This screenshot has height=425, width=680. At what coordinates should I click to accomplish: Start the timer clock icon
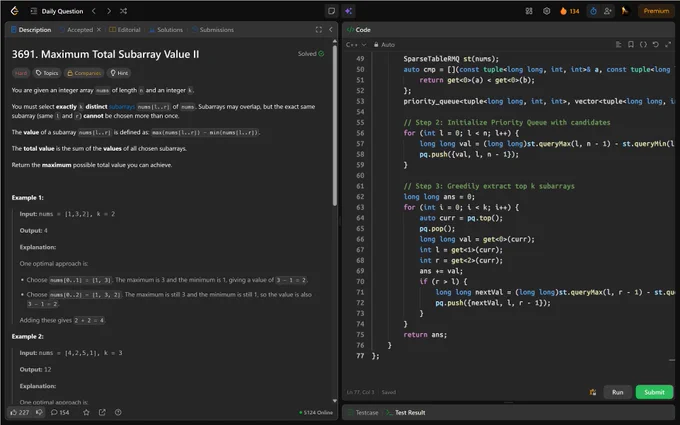[x=593, y=11]
